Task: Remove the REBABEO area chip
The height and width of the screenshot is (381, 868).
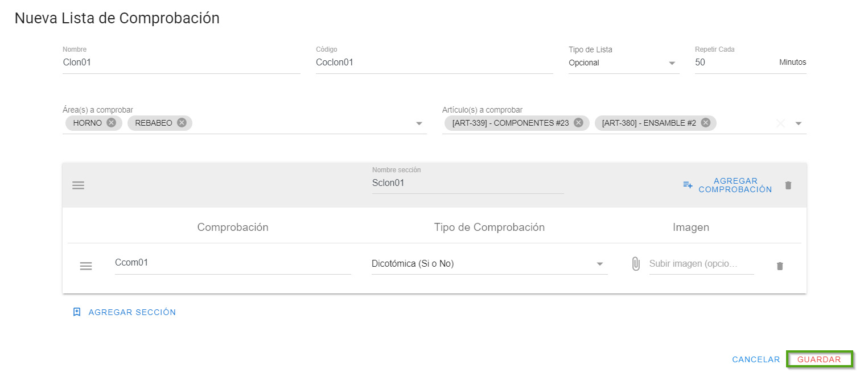Action: tap(182, 123)
